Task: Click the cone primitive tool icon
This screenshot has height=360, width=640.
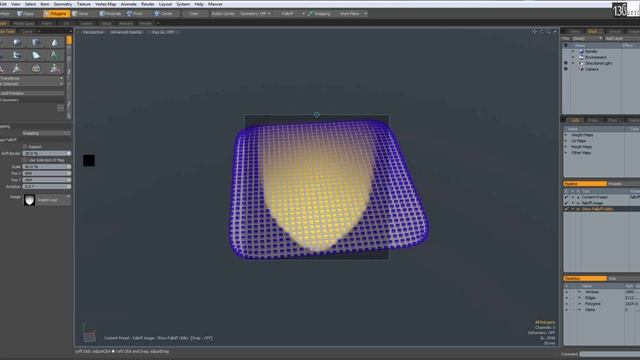Action: (x=54, y=42)
